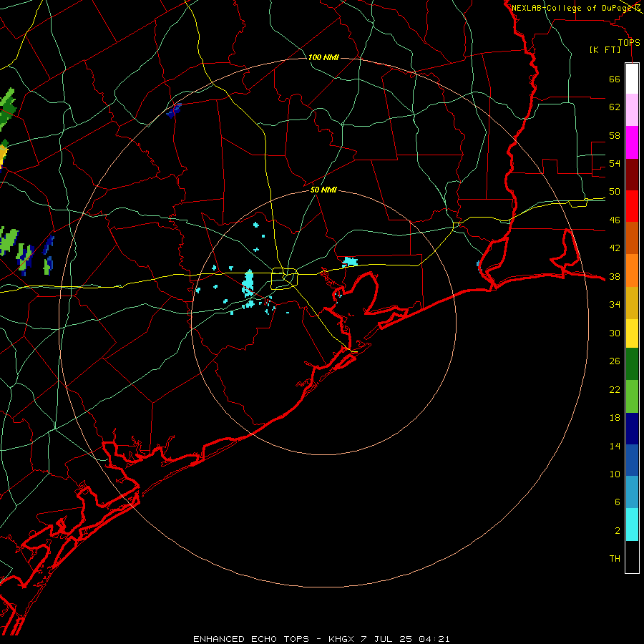The height and width of the screenshot is (644, 644).
Task: Click the 18 legend value label
Action: [x=615, y=417]
